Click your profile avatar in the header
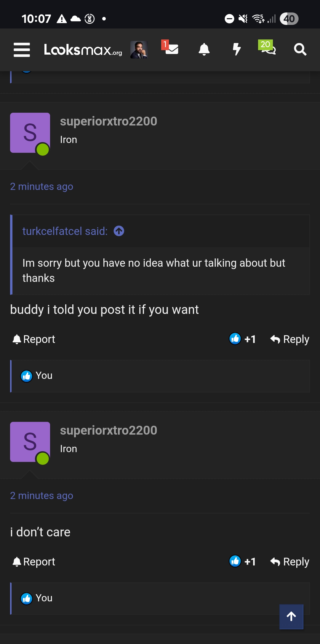This screenshot has height=644, width=320. tap(139, 49)
